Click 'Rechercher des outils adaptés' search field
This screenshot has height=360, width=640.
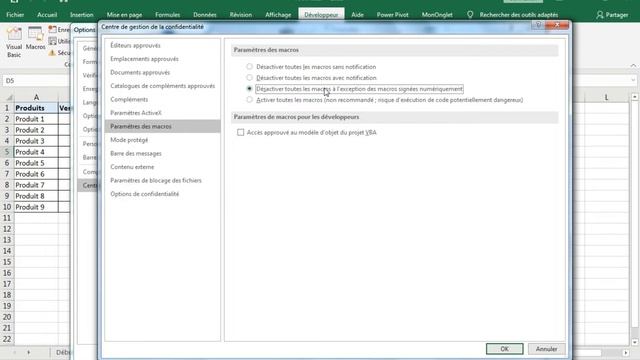point(518,15)
